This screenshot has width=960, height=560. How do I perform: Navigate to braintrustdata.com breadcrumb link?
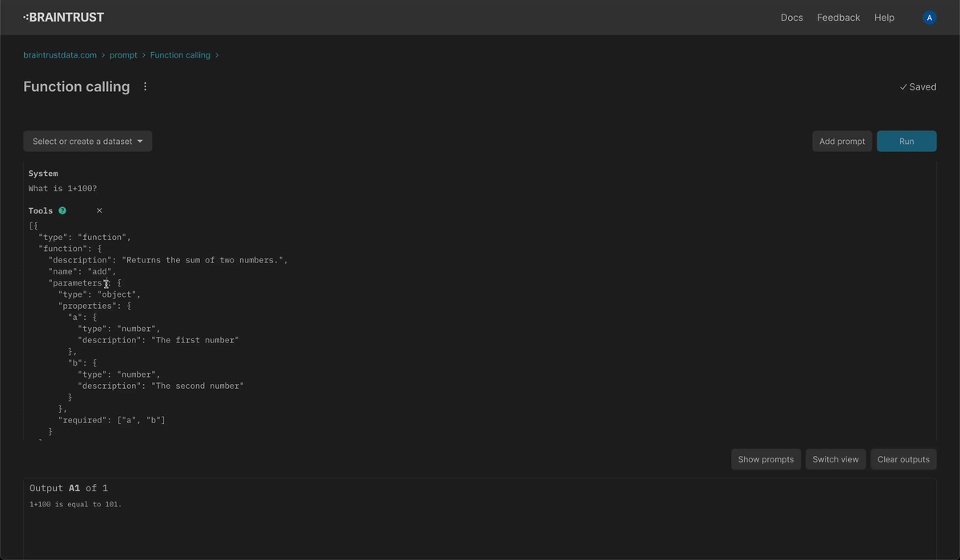click(59, 54)
